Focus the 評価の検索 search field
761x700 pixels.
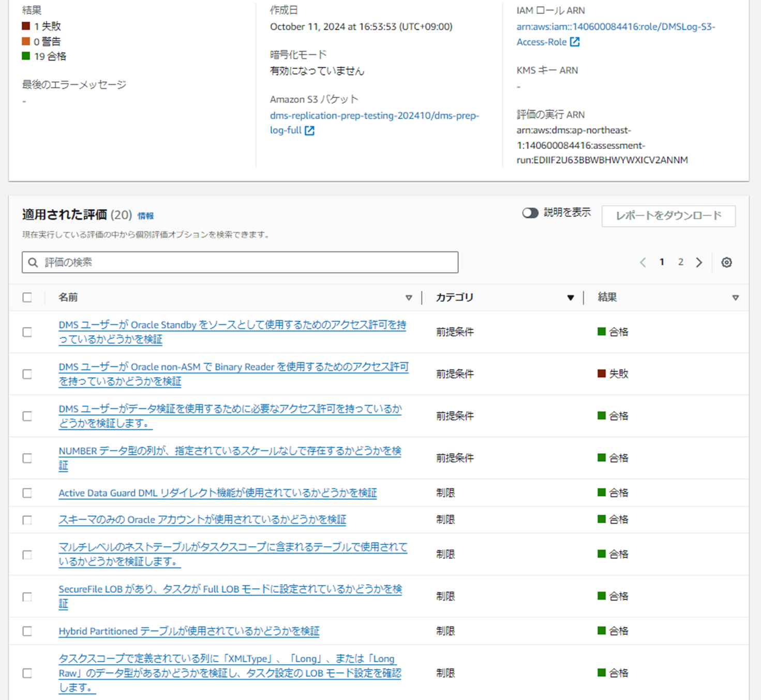[x=240, y=262]
